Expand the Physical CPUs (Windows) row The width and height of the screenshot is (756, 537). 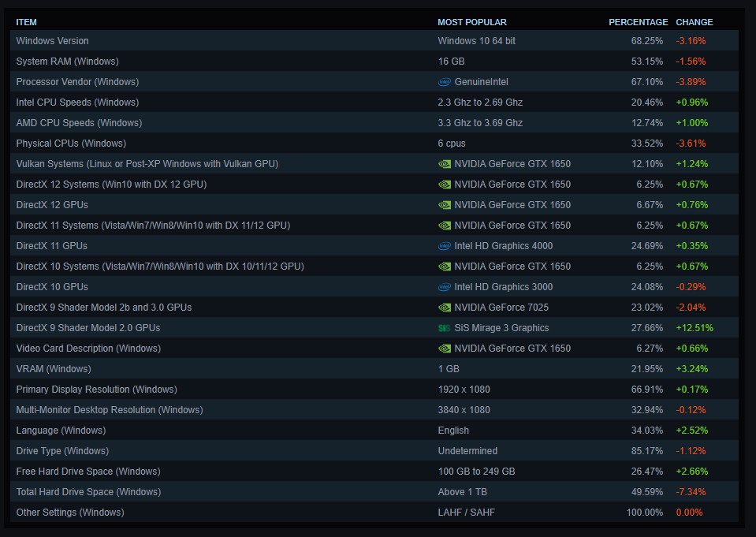tap(71, 144)
